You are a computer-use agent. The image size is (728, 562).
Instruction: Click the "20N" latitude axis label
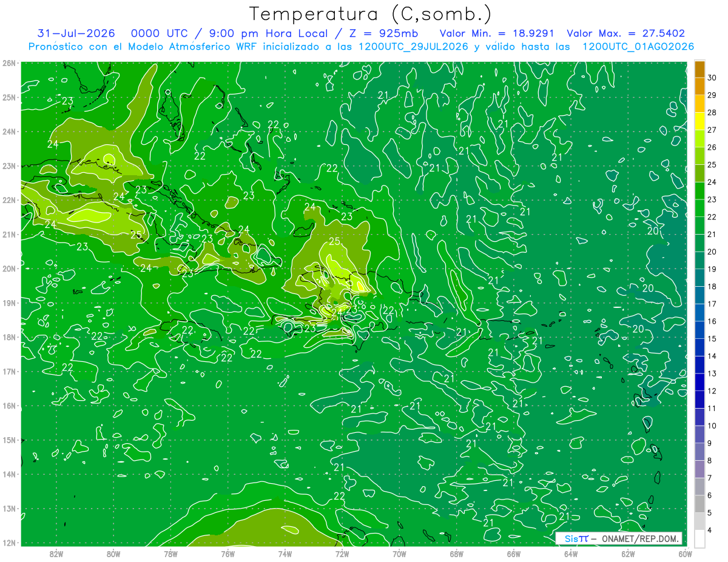8,269
